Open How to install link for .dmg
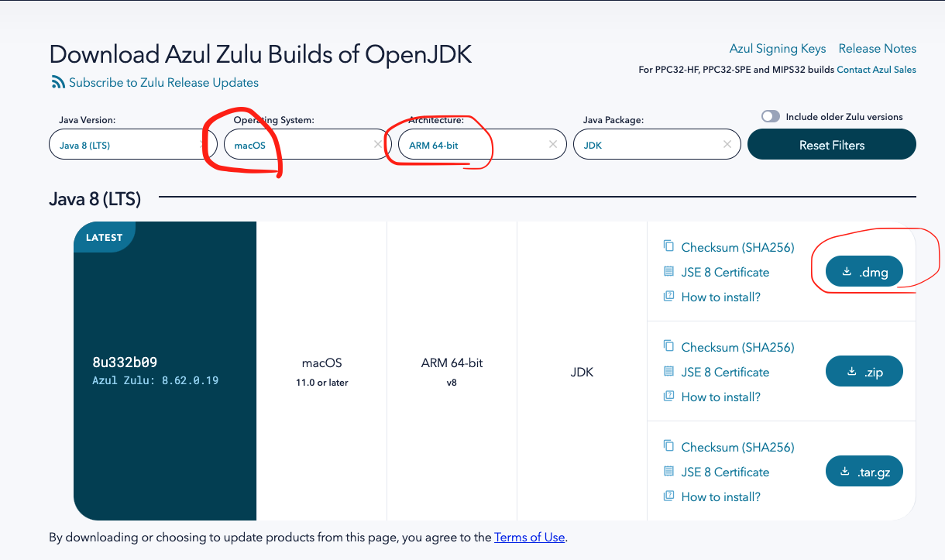 [x=721, y=297]
